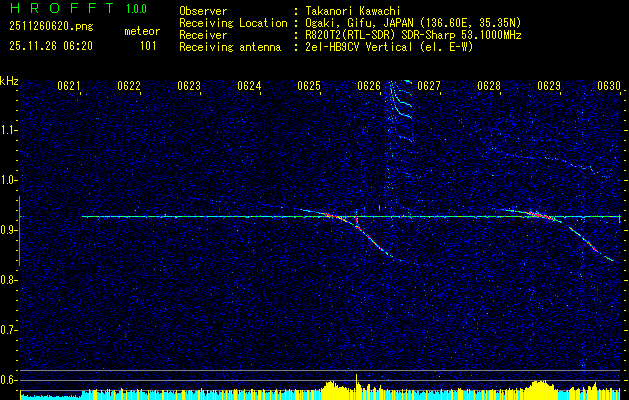Click the 0628 time marker
Image resolution: width=629 pixels, height=400 pixels.
tap(489, 86)
